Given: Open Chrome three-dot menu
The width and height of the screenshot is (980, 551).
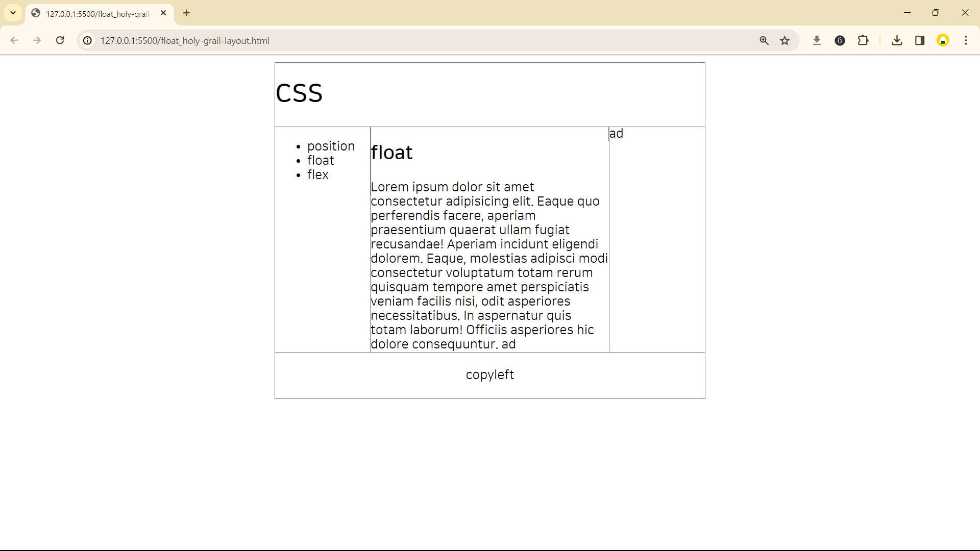Looking at the screenshot, I should 966,40.
